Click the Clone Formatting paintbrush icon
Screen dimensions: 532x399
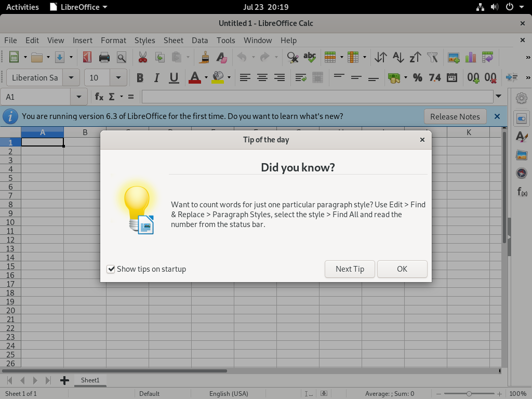[x=204, y=57]
